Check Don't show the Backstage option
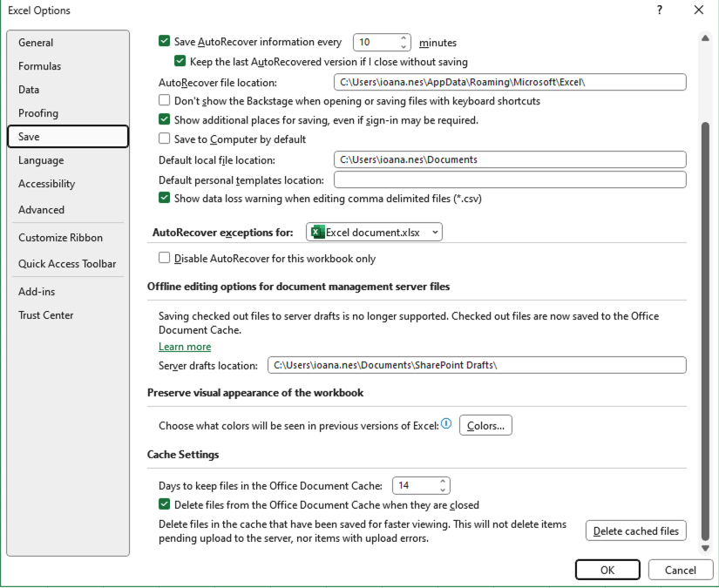The image size is (719, 588). point(163,100)
